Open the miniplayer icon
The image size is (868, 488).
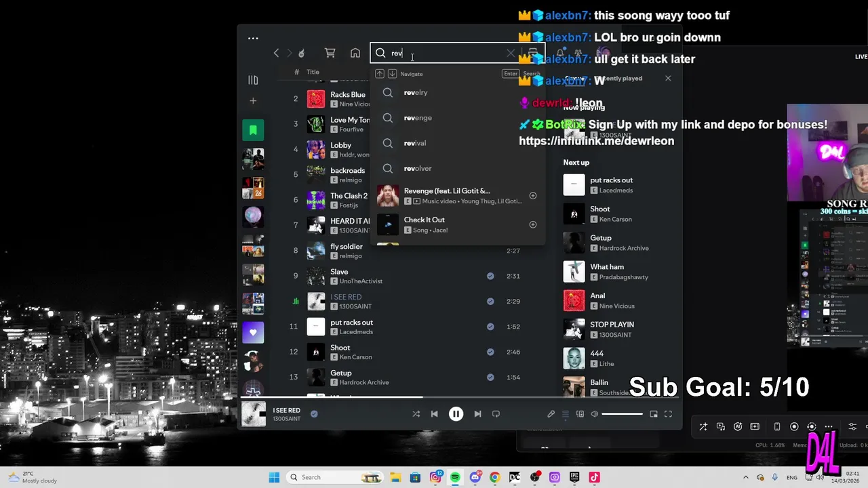[654, 414]
